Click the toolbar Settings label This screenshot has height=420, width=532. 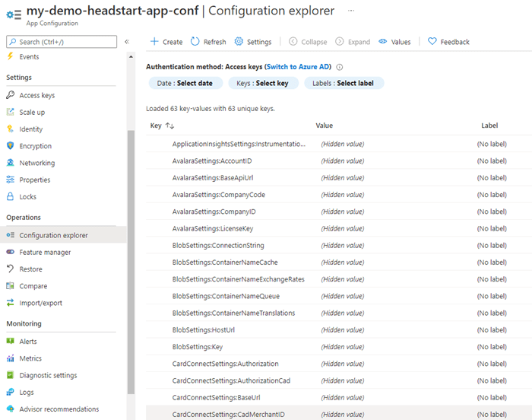click(x=259, y=42)
